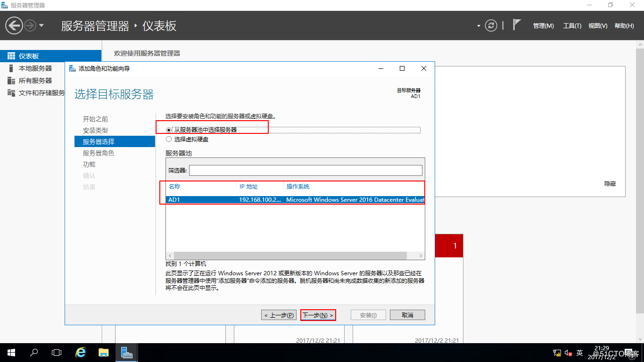The image size is (644, 362).
Task: Open the 工具(T) menu
Action: pos(572,26)
